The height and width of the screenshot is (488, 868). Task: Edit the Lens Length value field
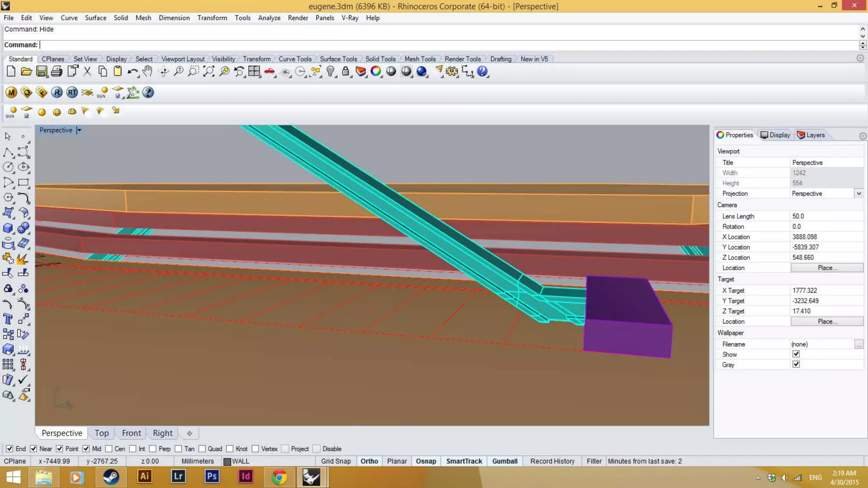[826, 216]
